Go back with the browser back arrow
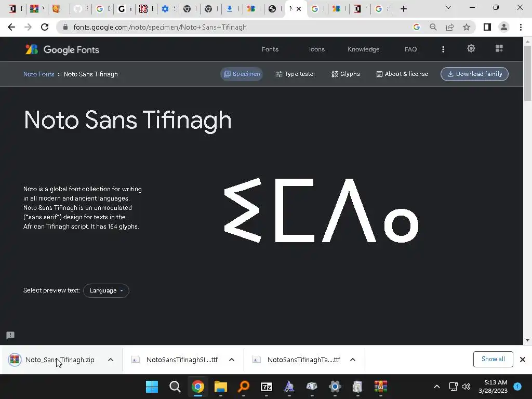 (x=11, y=27)
